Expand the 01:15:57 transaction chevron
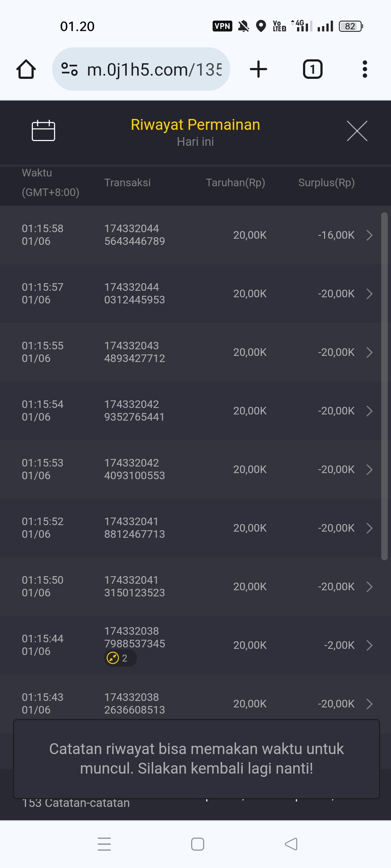 point(369,294)
